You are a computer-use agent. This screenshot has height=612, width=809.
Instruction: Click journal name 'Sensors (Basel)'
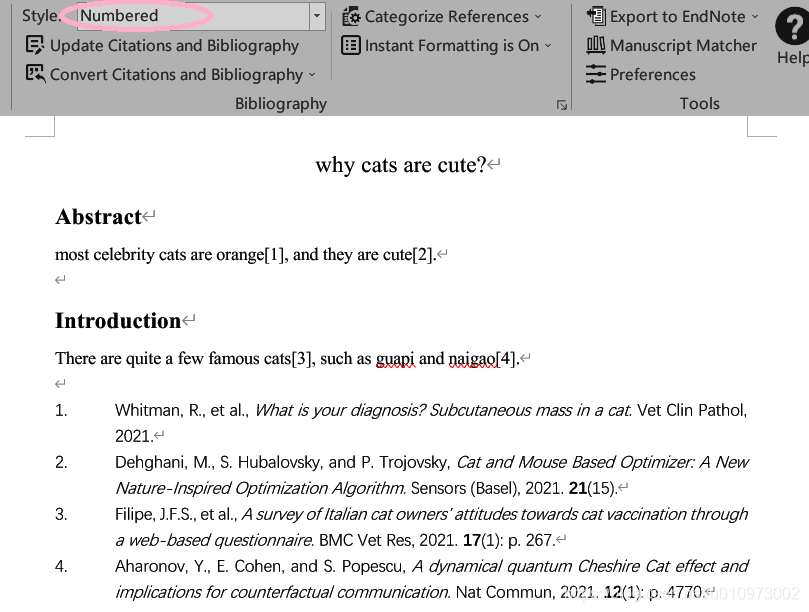(465, 488)
